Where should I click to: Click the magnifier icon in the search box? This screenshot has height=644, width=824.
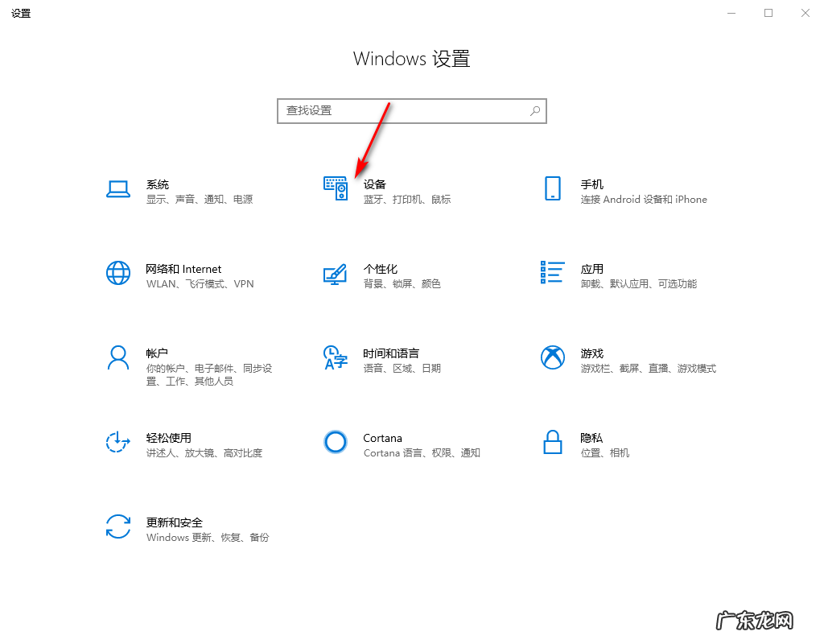click(x=534, y=110)
